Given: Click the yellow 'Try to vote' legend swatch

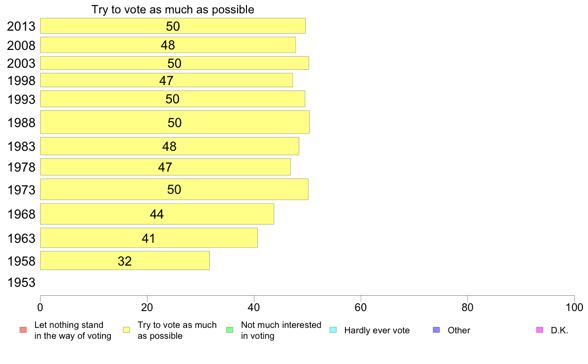Looking at the screenshot, I should coord(126,330).
